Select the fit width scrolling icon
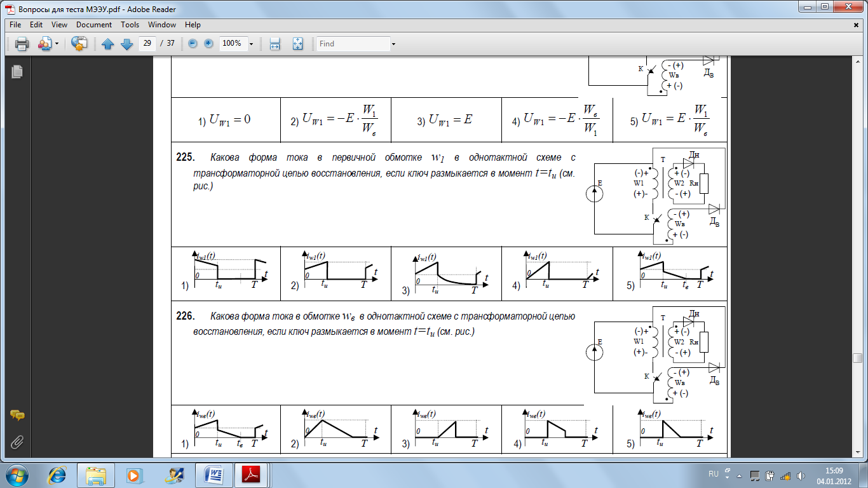This screenshot has height=488, width=868. coord(275,44)
